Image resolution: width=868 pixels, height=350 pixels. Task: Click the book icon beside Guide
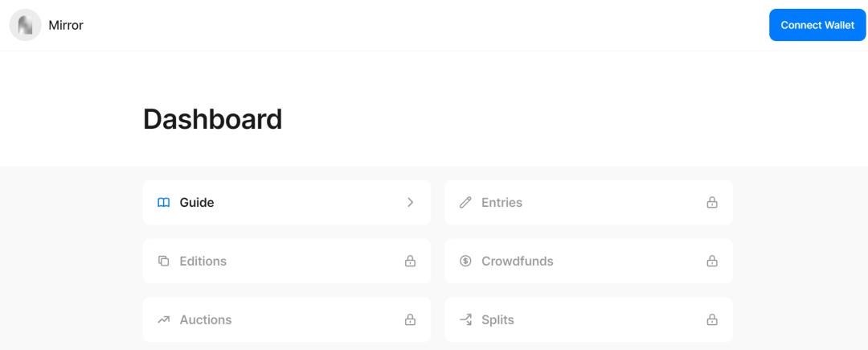[163, 203]
